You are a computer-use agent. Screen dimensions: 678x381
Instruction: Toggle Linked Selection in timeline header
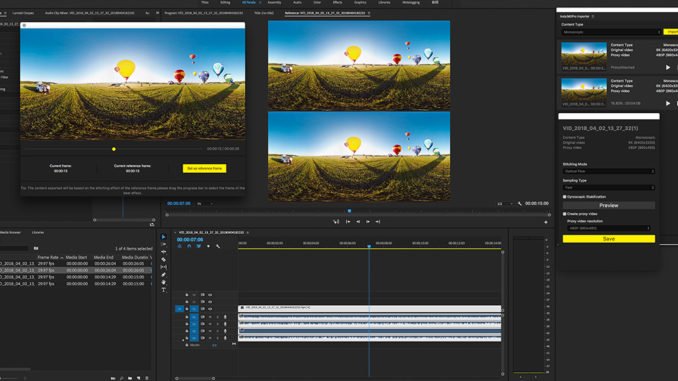(198, 246)
